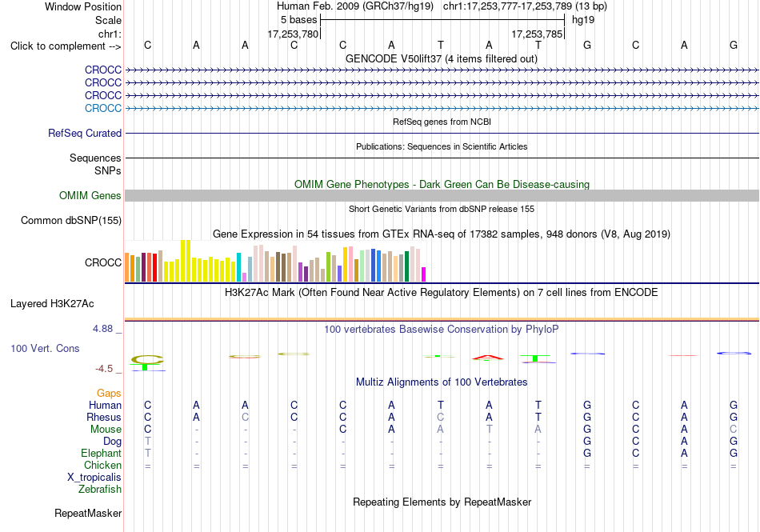The height and width of the screenshot is (532, 760).
Task: Select the Human species row label
Action: click(105, 405)
